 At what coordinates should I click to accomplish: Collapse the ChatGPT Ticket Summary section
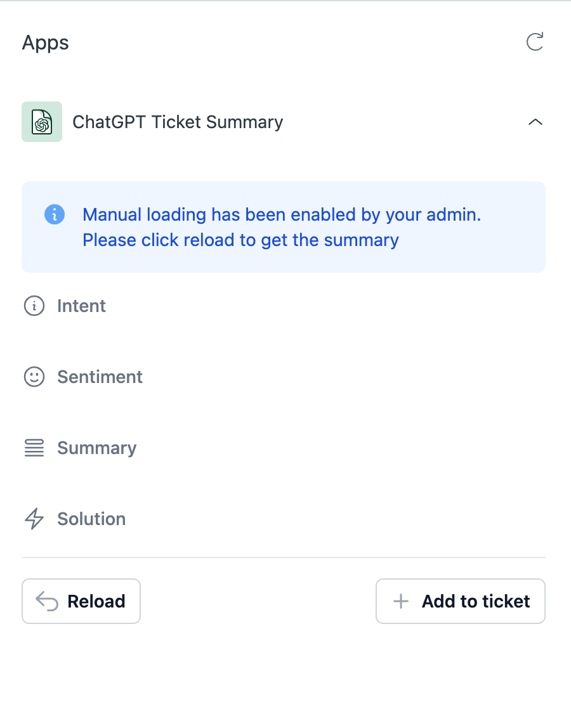point(535,122)
